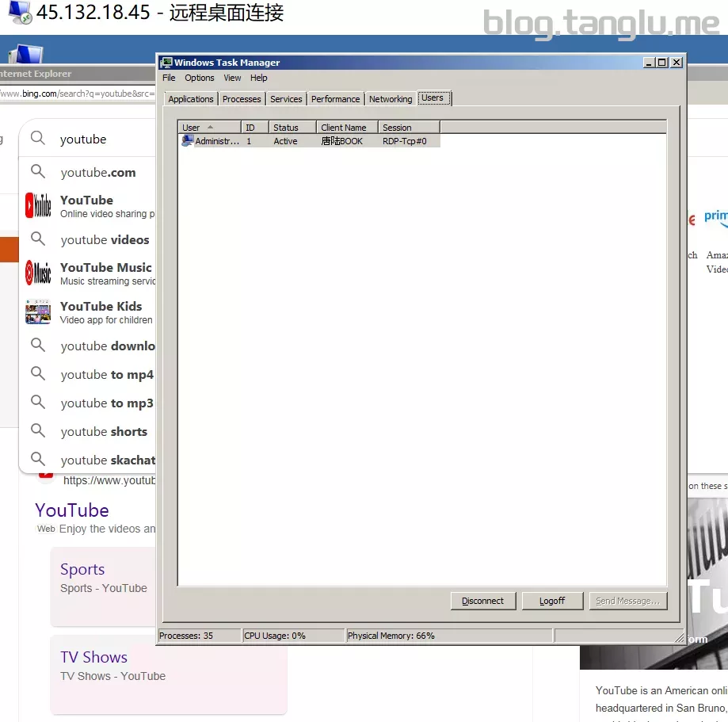Click the YouTube Music logo icon

coord(38,273)
